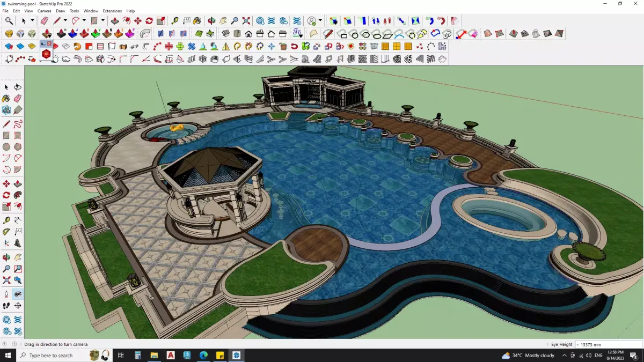Open the Help menu
The image size is (644, 362).
130,11
